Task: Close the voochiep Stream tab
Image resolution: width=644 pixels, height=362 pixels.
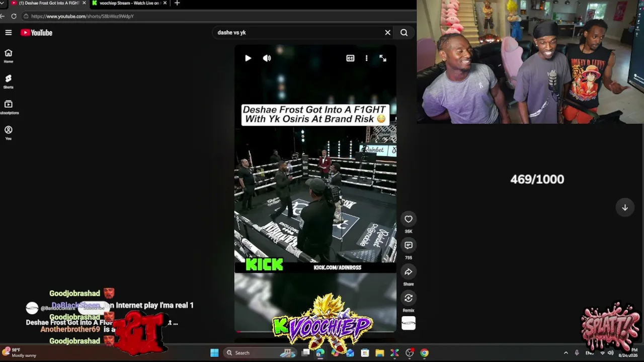Action: tap(166, 3)
